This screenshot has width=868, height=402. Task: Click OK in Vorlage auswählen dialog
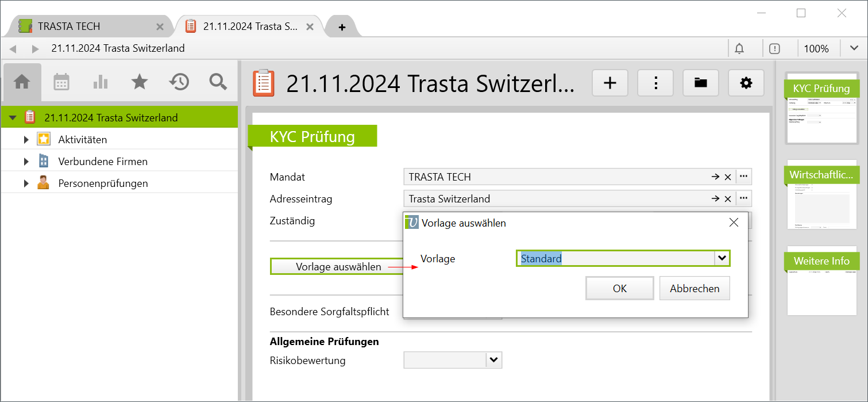click(x=619, y=289)
